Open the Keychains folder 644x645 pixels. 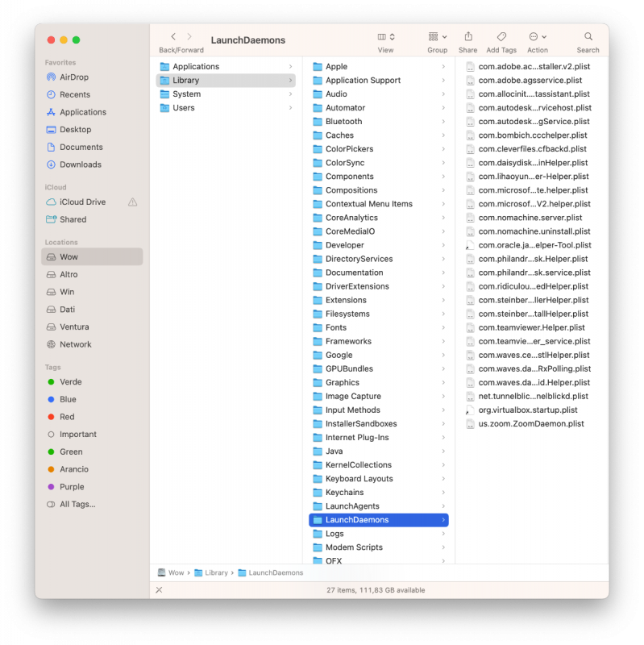coord(378,493)
